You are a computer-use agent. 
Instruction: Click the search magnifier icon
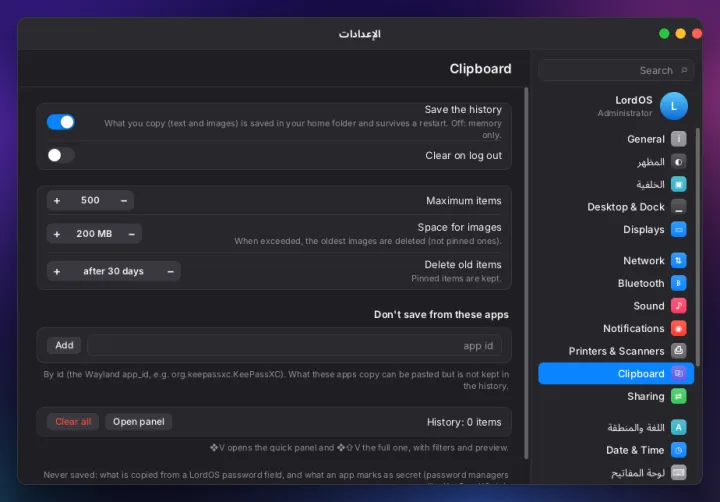click(684, 70)
